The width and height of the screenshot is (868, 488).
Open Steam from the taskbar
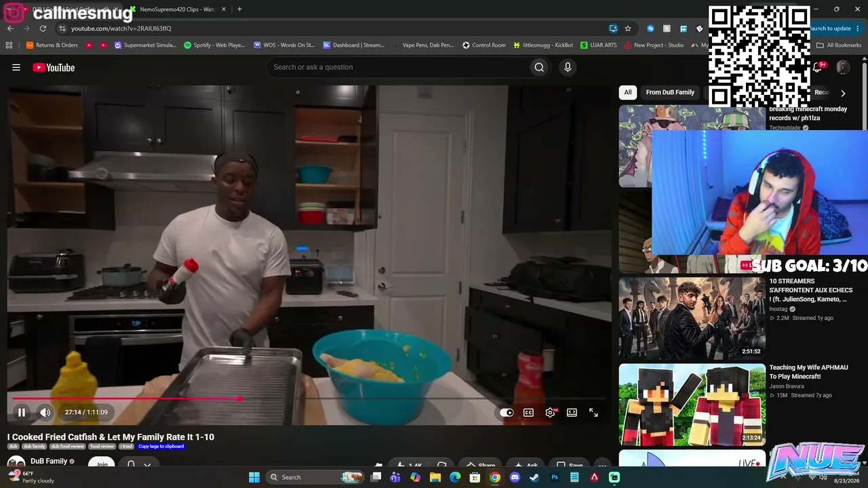(534, 477)
